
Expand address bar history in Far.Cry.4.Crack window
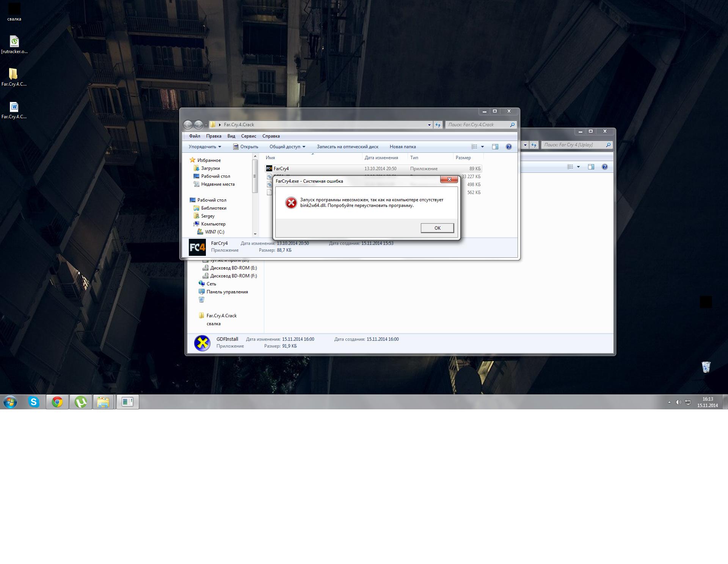click(429, 125)
